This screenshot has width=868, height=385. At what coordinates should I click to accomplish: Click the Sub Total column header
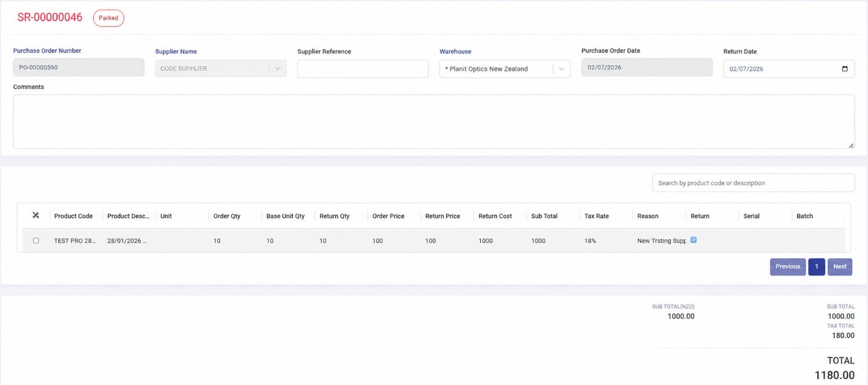(545, 216)
